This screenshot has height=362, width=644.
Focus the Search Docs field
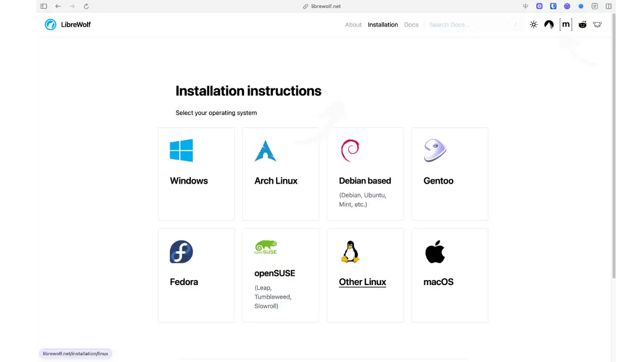(473, 25)
